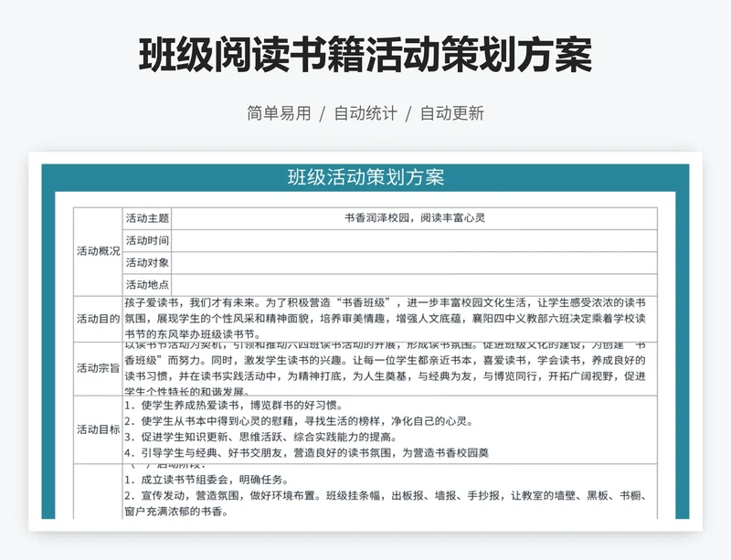The height and width of the screenshot is (560, 731).
Task: Click the main title 班级阅读书籍活动策划方案
Action: (365, 55)
